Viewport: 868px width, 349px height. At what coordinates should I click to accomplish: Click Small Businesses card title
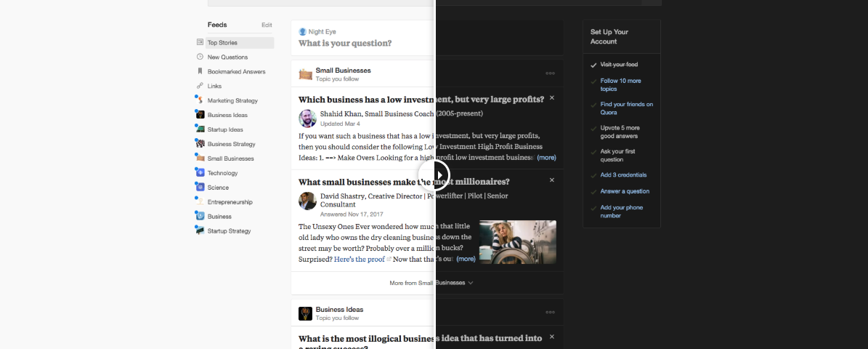pyautogui.click(x=344, y=71)
